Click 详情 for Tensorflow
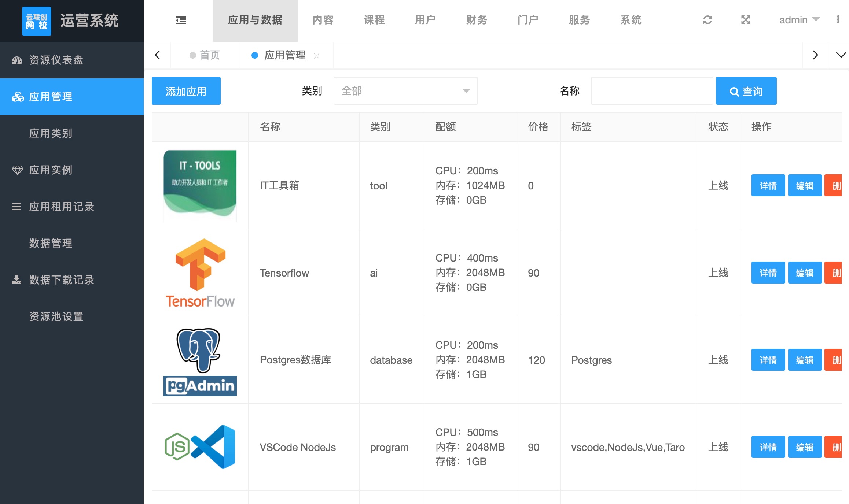849x504 pixels. point(768,273)
